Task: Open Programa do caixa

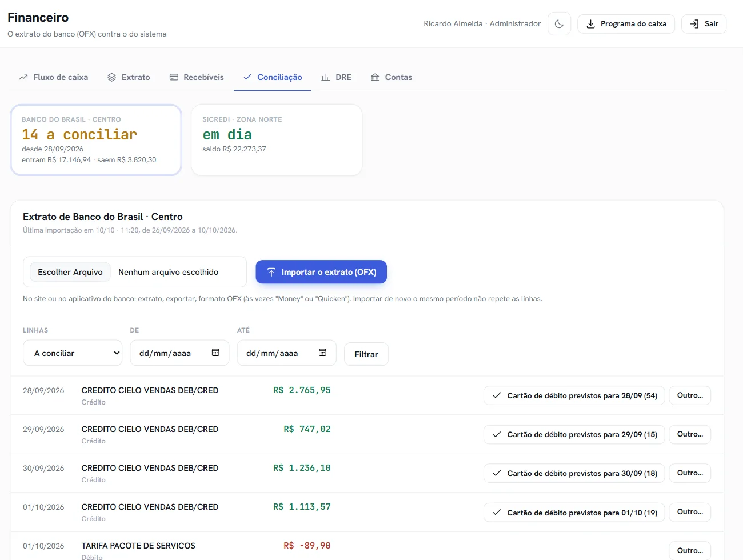Action: click(626, 24)
